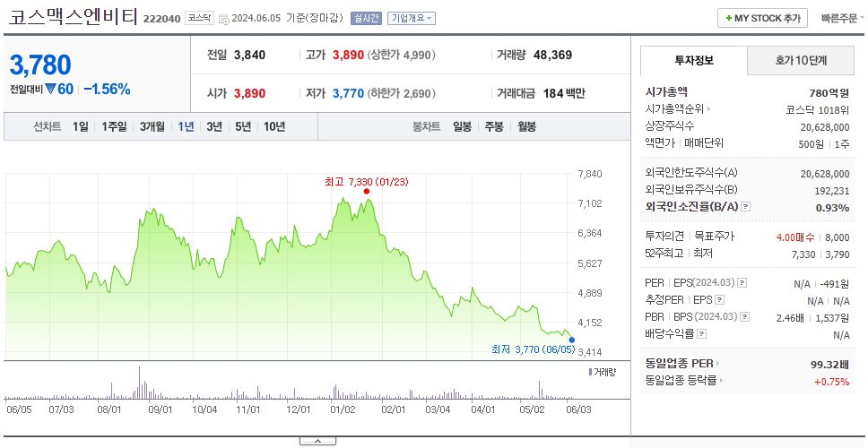
Task: Open the 기업개요 dropdown
Action: point(412,18)
